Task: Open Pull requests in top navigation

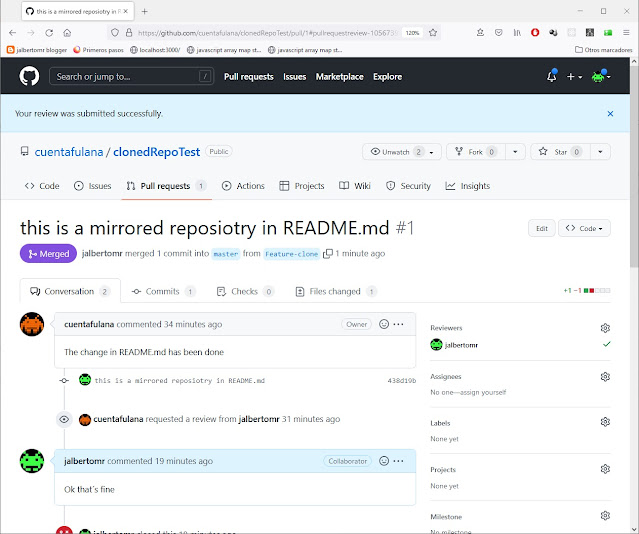Action: (249, 77)
